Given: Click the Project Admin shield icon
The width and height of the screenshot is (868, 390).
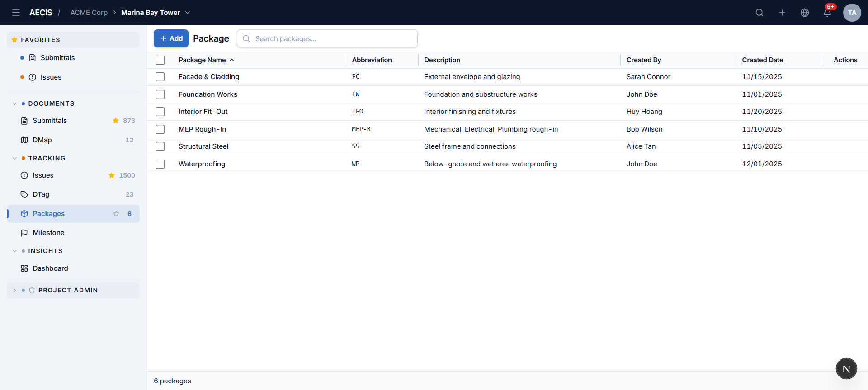Looking at the screenshot, I should coord(32,290).
